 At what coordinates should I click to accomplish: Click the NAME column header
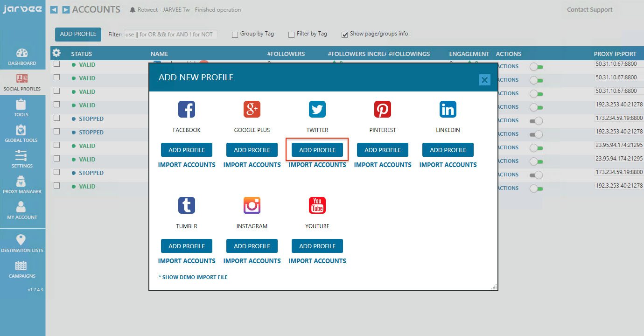click(x=159, y=54)
